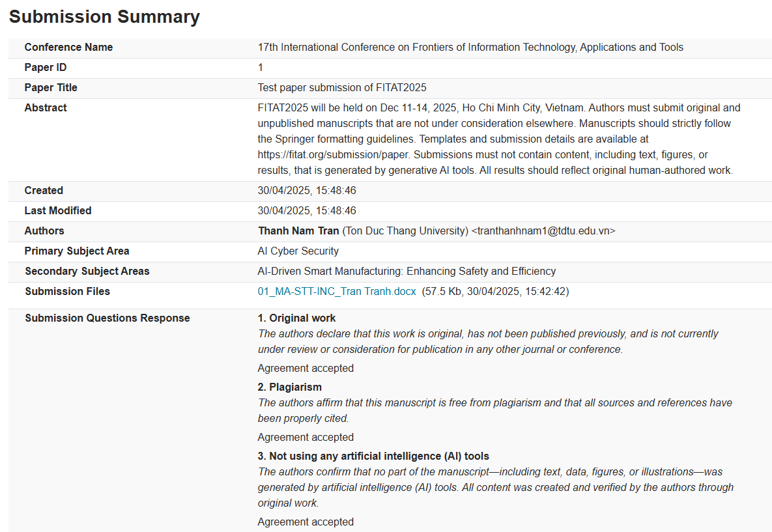Select the '2. Plagiarism' question heading
Viewport: 772px width, 532px height.
click(289, 387)
